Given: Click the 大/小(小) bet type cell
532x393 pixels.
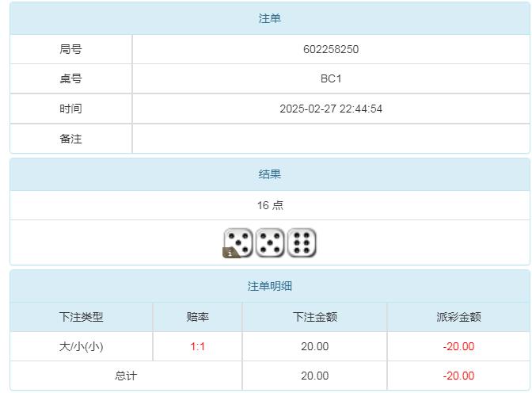Looking at the screenshot, I should pyautogui.click(x=82, y=346).
